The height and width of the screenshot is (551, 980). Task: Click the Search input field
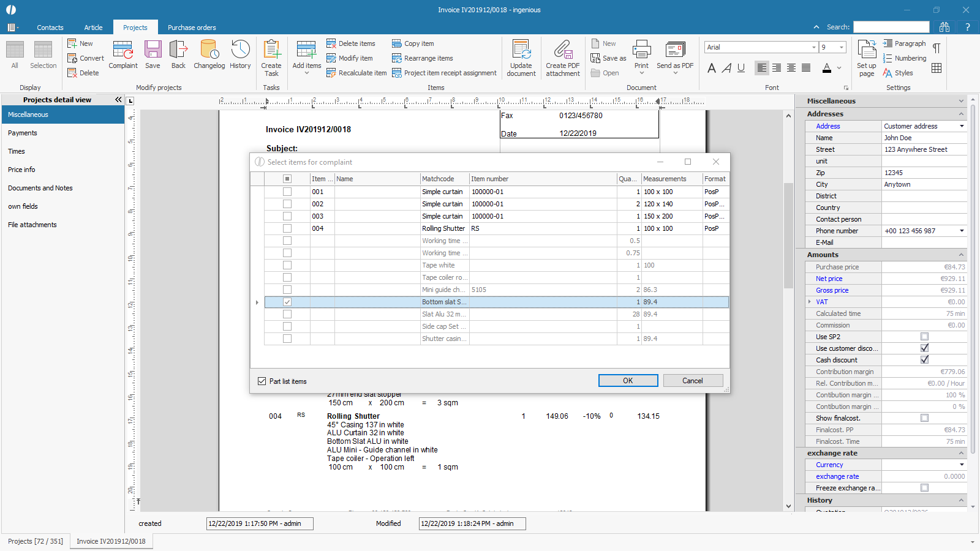(891, 27)
